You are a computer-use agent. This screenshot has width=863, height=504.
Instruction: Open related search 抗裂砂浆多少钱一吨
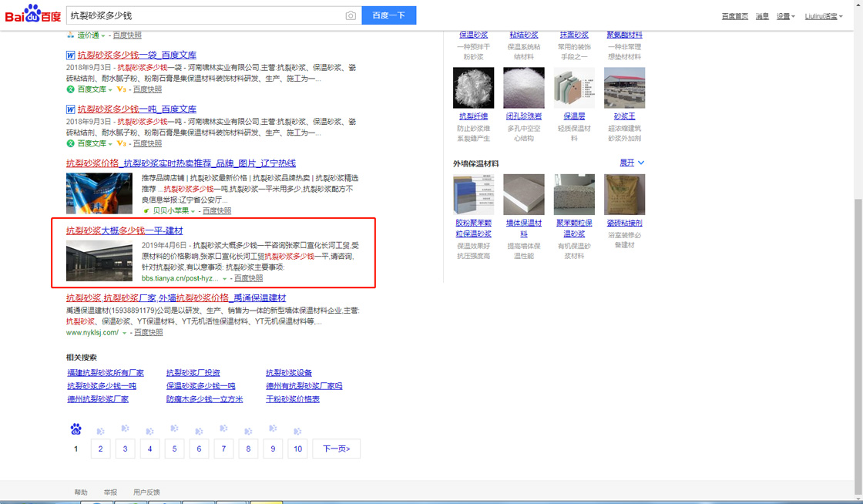[102, 386]
